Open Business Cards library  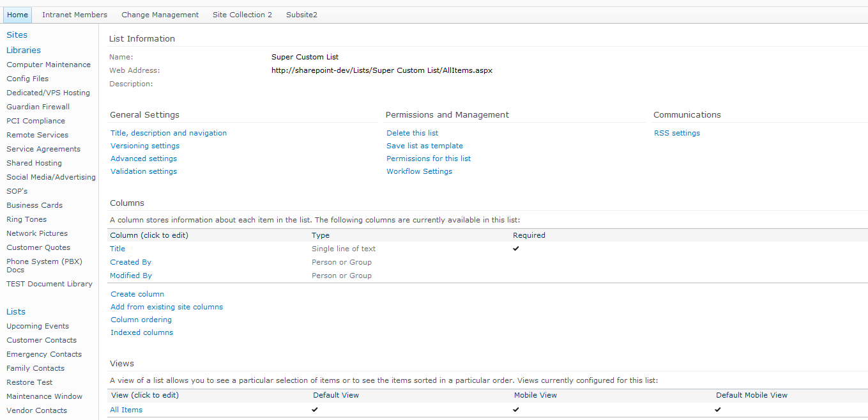click(x=34, y=205)
